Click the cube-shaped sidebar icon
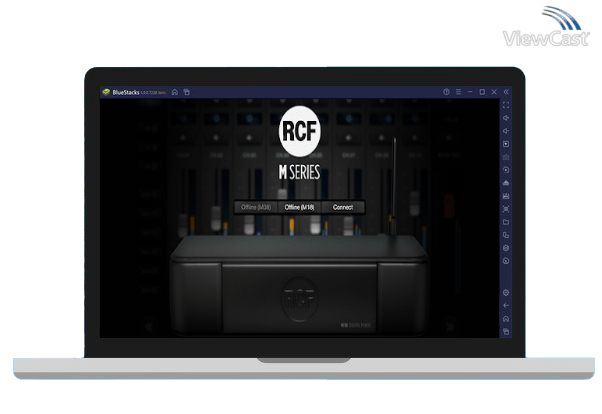This screenshot has width=602, height=414. coord(506,248)
